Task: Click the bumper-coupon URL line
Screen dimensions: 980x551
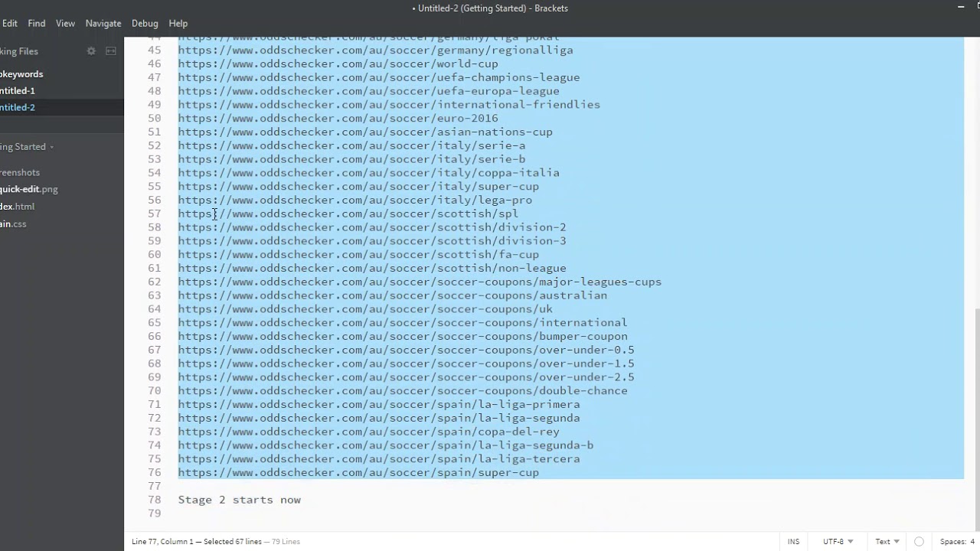Action: coord(403,336)
